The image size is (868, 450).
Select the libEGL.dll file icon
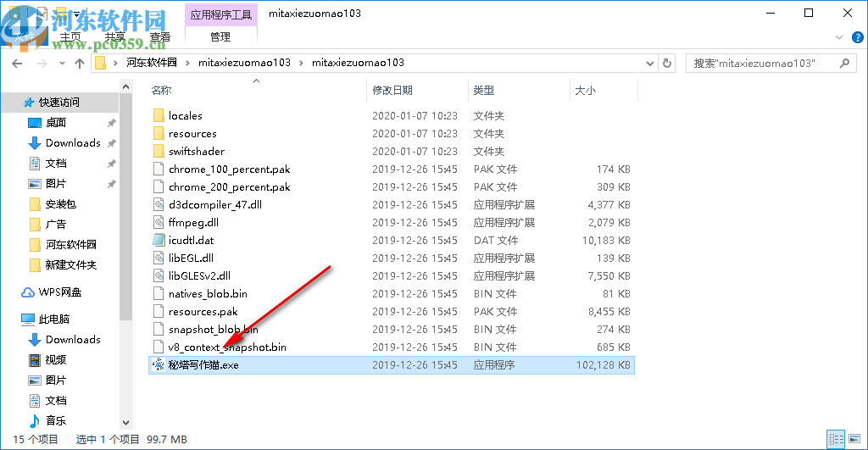pyautogui.click(x=159, y=258)
